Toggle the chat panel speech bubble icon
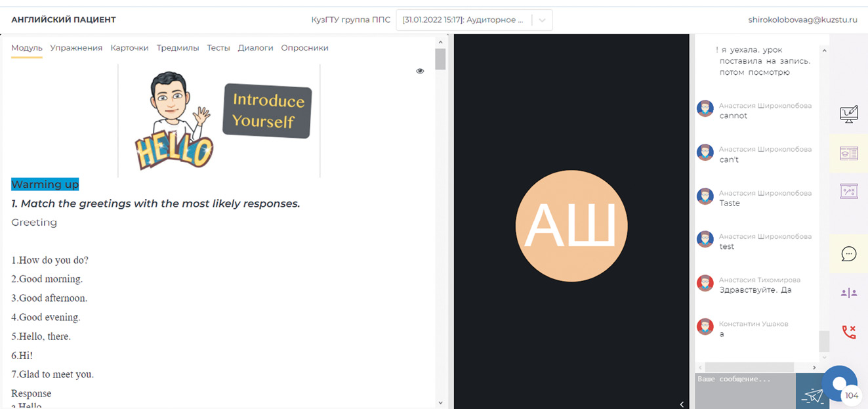868x409 pixels. 849,253
